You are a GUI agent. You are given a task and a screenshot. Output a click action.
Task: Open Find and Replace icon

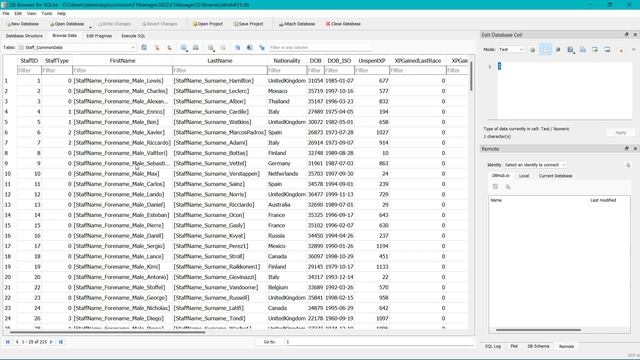(249, 48)
